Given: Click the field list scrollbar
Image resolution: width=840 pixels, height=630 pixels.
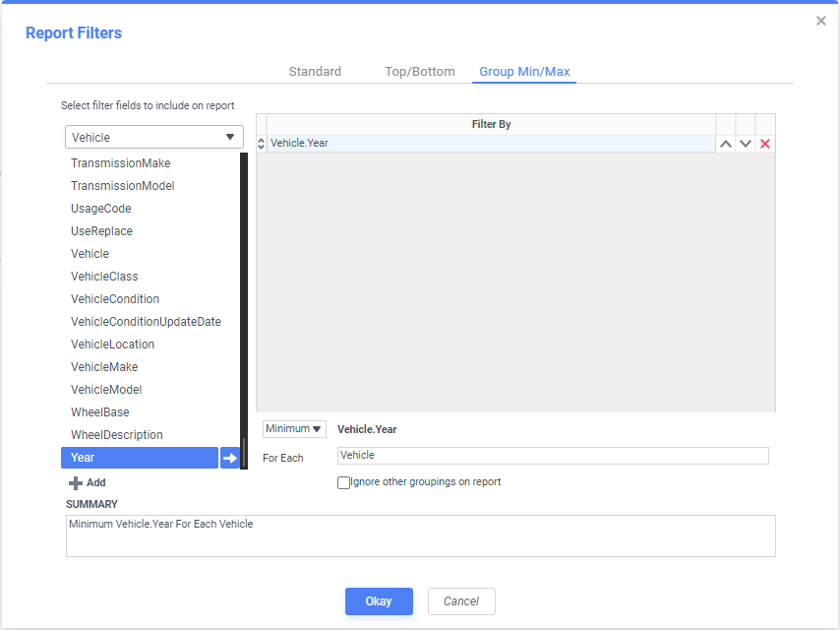Looking at the screenshot, I should 244,295.
